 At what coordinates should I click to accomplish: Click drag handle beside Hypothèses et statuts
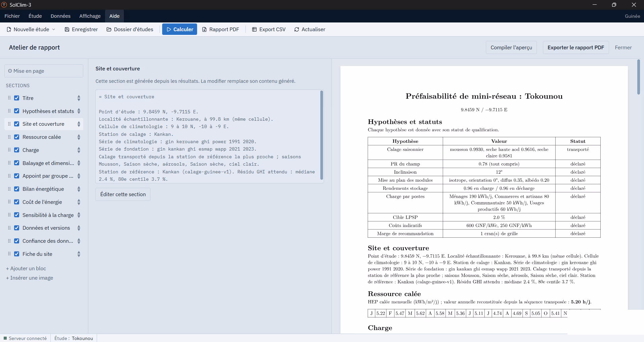coord(9,111)
